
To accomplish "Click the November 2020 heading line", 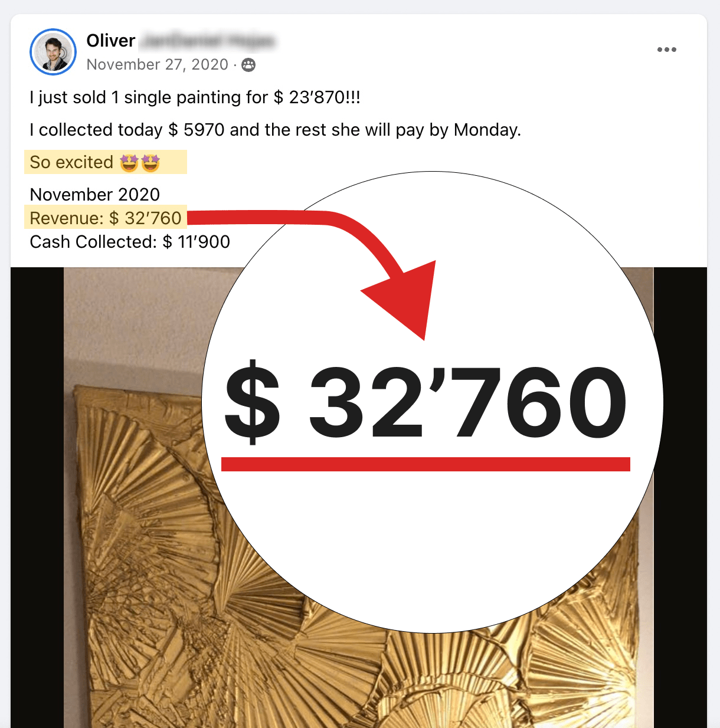I will pyautogui.click(x=95, y=195).
